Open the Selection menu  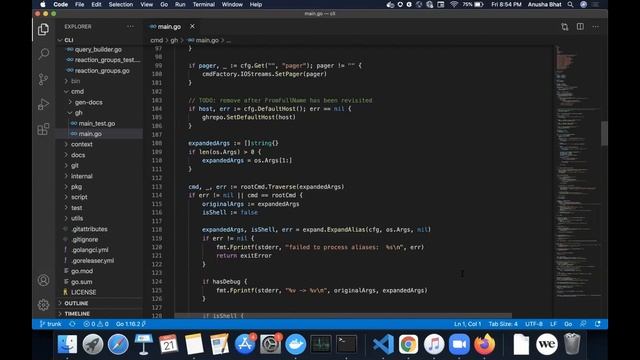120,4
